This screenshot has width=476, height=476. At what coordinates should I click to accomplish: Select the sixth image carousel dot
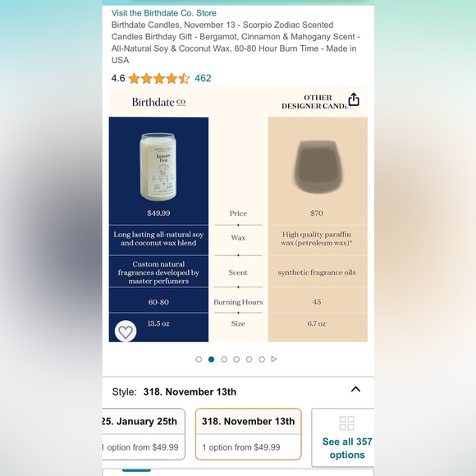262,359
